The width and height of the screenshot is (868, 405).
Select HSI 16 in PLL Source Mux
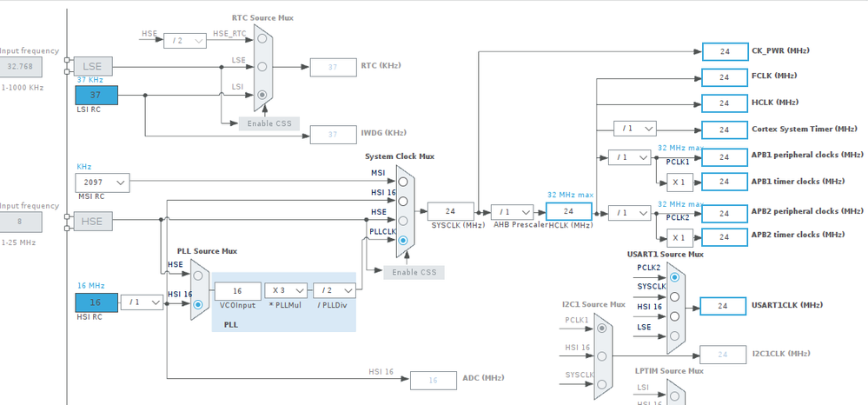pos(198,304)
